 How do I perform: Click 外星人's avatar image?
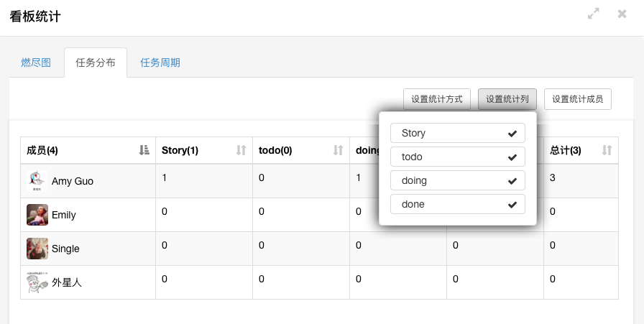pos(37,282)
